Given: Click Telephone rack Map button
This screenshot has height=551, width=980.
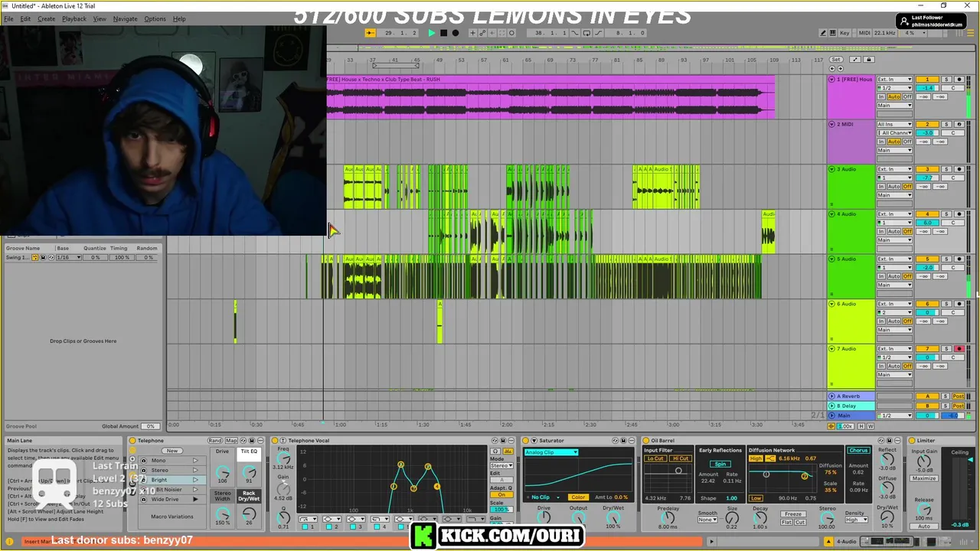Looking at the screenshot, I should [231, 440].
